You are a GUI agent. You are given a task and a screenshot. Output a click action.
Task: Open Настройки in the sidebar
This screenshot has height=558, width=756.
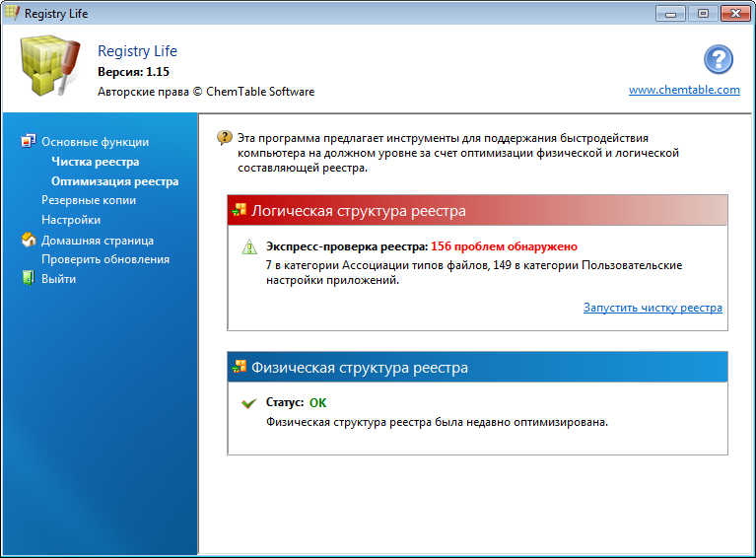click(71, 220)
